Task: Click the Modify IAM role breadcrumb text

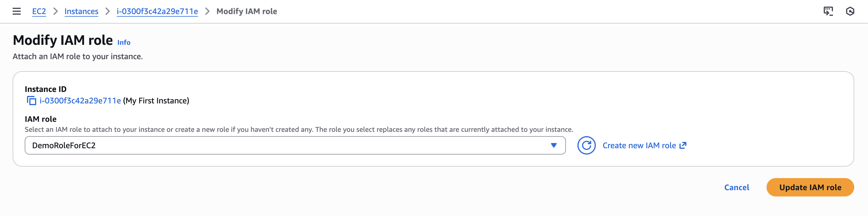Action: point(247,11)
